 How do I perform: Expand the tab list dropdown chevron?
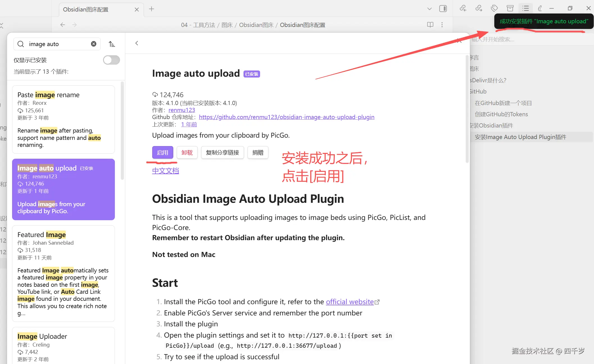pyautogui.click(x=429, y=9)
